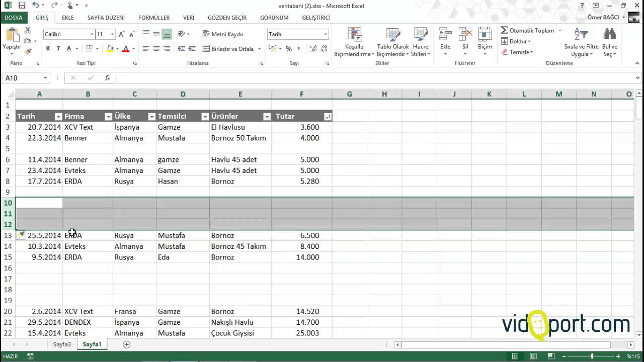Click the Biçim format cells icon
This screenshot has height=362, width=644.
[485, 35]
